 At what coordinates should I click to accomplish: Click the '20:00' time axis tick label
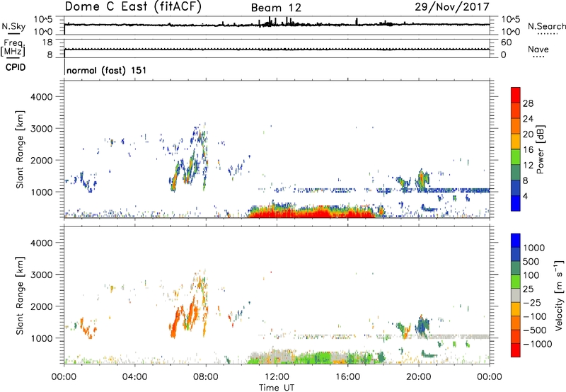point(418,377)
